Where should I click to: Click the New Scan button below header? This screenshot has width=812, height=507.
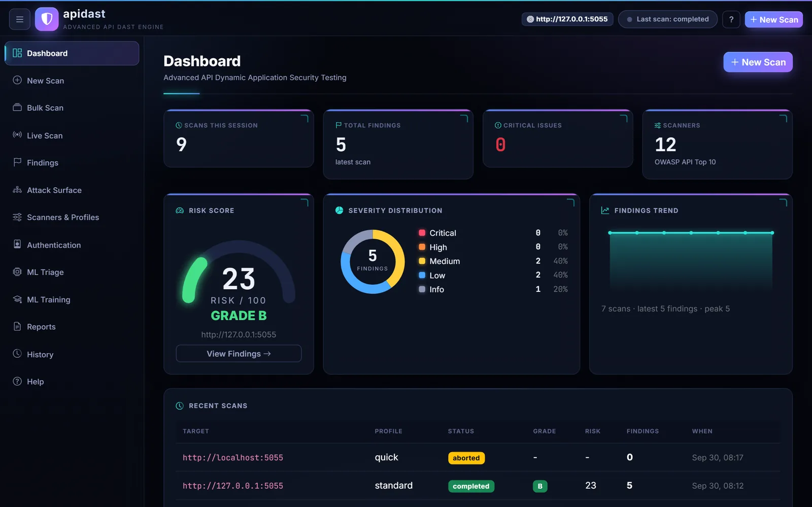758,62
